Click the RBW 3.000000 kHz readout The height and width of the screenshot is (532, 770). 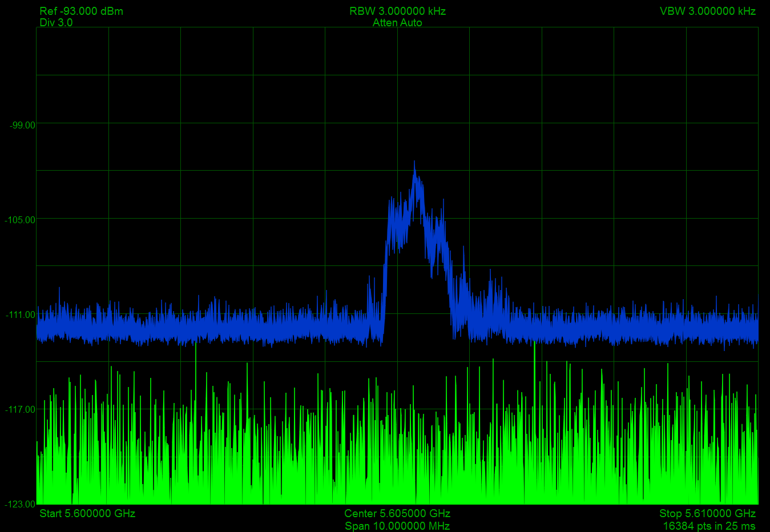(x=397, y=11)
